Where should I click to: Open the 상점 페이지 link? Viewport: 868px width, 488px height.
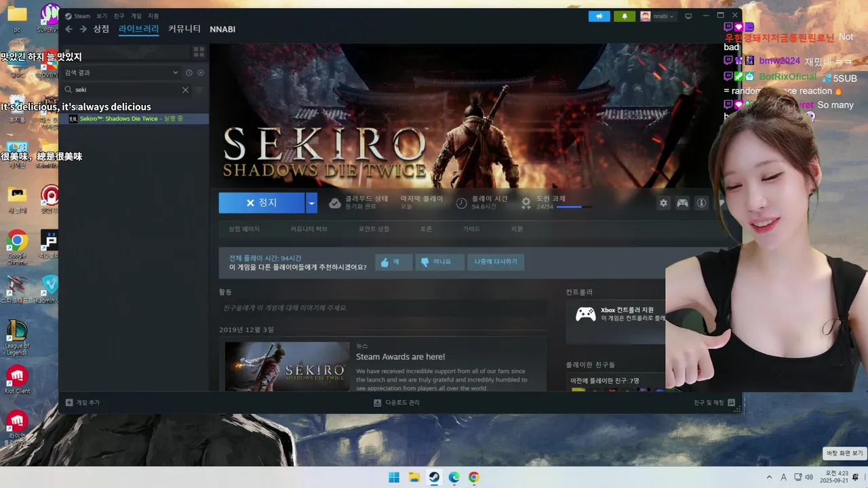pyautogui.click(x=244, y=229)
